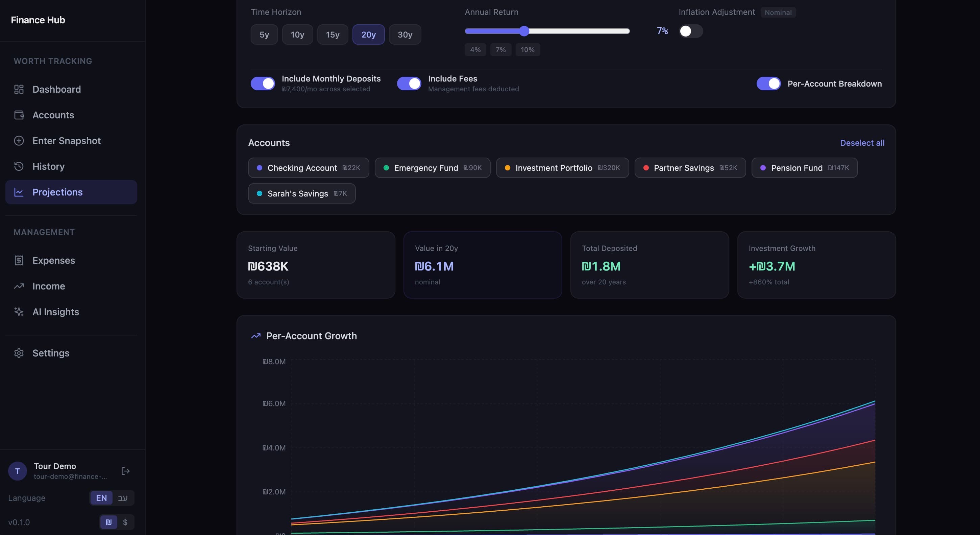
Task: Switch language to EN
Action: 101,498
